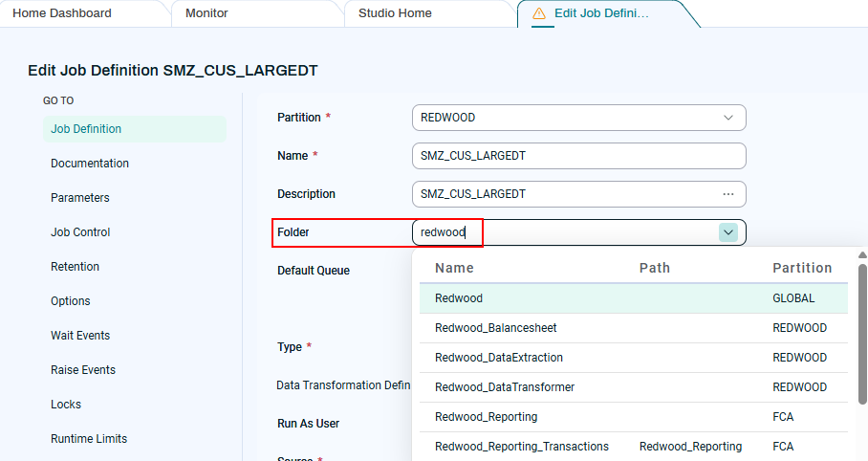Click the scroll up arrow of folder list
The image size is (868, 461).
click(x=862, y=254)
